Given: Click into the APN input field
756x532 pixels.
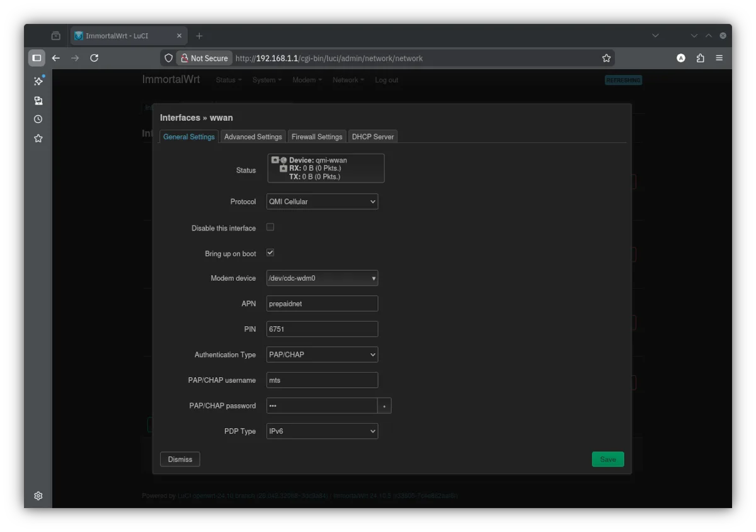Looking at the screenshot, I should [322, 303].
